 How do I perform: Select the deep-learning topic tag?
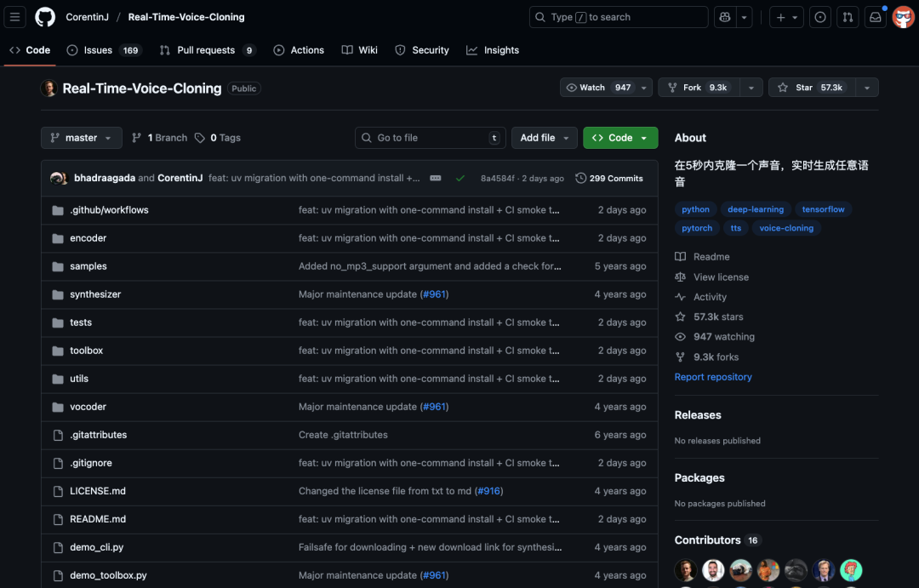756,209
